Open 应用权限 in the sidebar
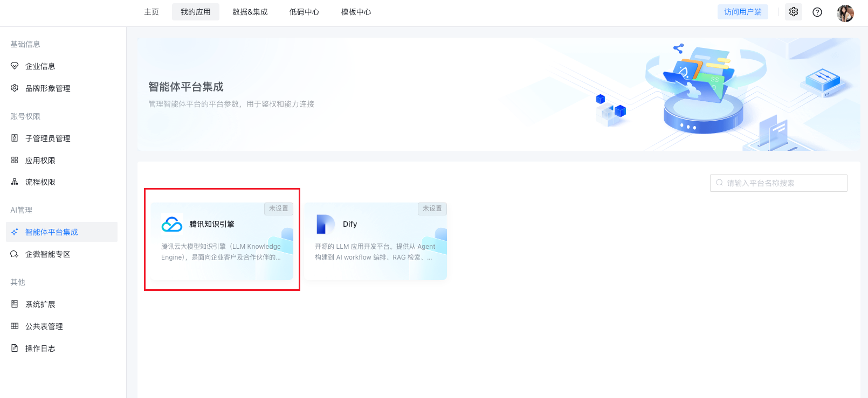 click(40, 160)
